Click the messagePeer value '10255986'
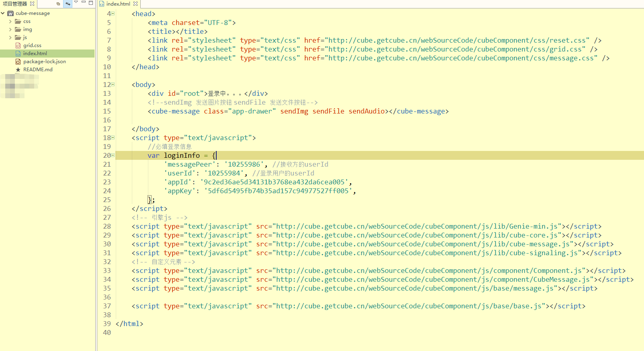The height and width of the screenshot is (351, 644). click(x=244, y=164)
